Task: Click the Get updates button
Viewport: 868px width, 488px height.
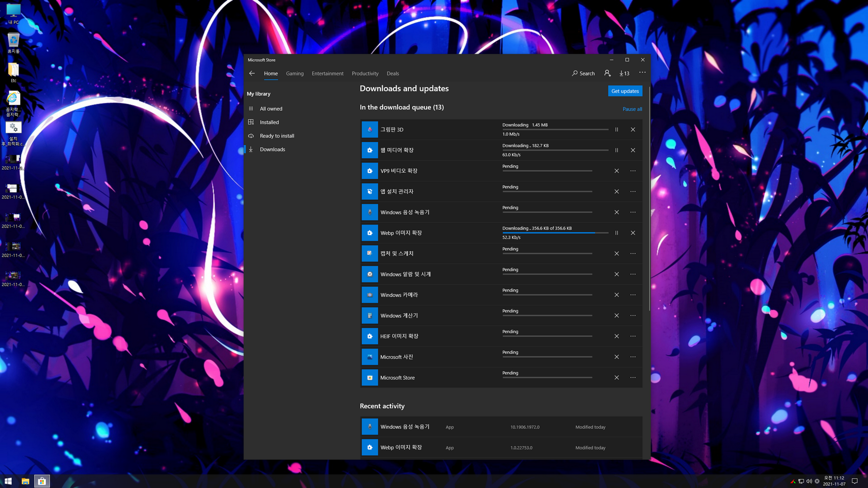Action: [x=625, y=91]
